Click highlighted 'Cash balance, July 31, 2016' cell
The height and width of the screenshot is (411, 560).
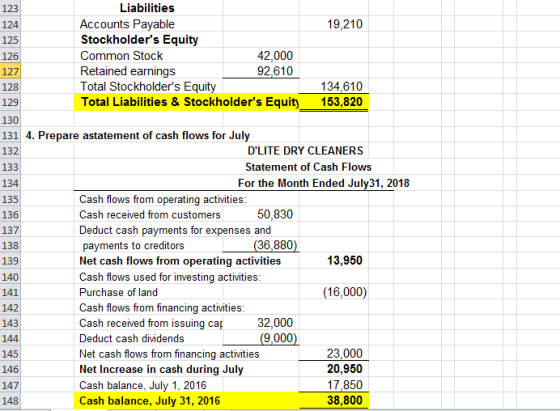point(186,401)
